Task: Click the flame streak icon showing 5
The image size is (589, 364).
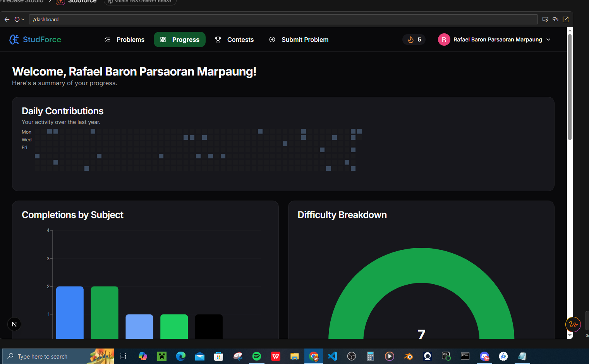Action: [410, 39]
